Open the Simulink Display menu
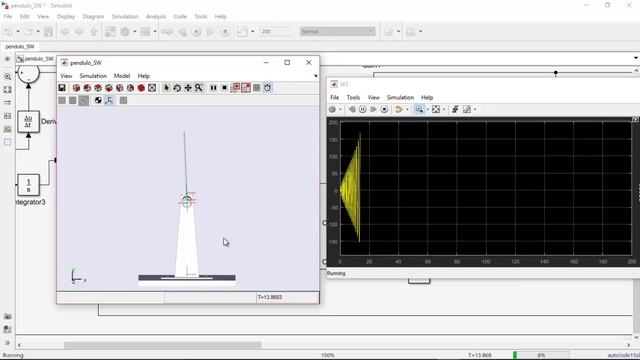 [x=66, y=17]
